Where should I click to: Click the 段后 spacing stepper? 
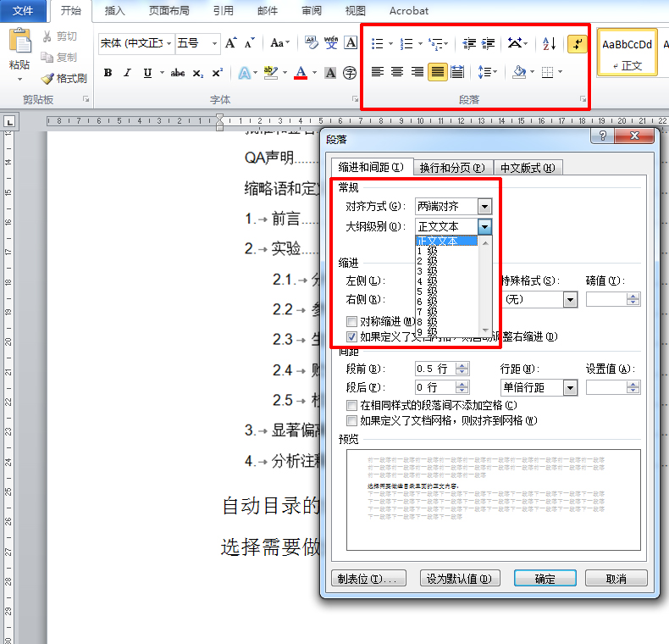click(462, 387)
